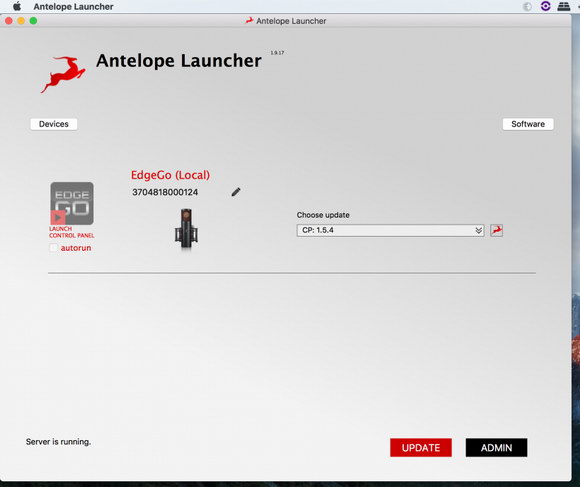This screenshot has width=580, height=487.
Task: Enable the autorun checkbox
Action: point(54,248)
